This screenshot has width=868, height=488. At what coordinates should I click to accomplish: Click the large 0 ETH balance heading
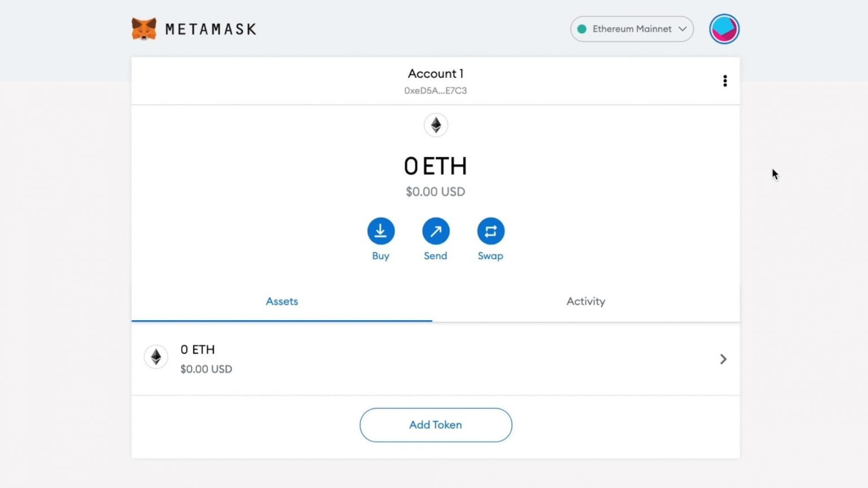coord(435,167)
